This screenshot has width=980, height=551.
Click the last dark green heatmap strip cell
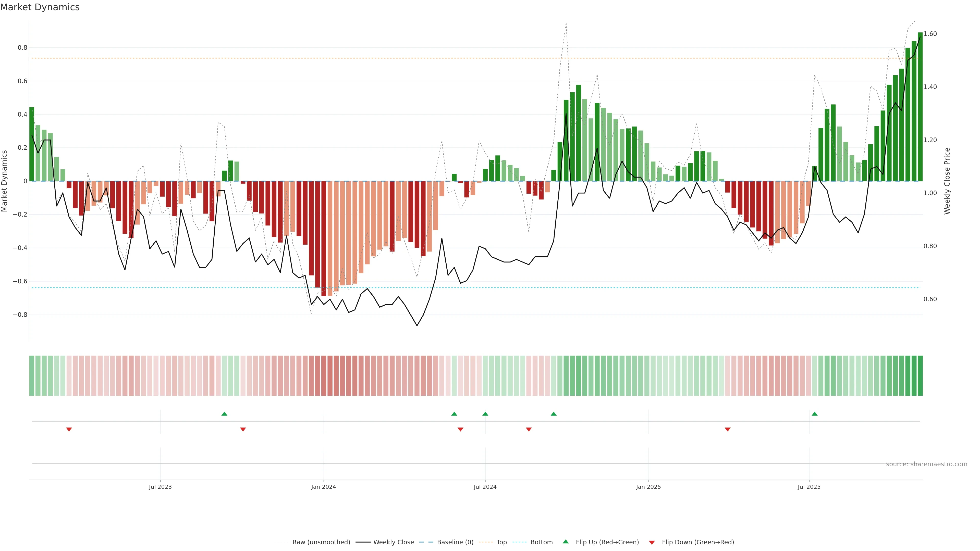pyautogui.click(x=920, y=376)
